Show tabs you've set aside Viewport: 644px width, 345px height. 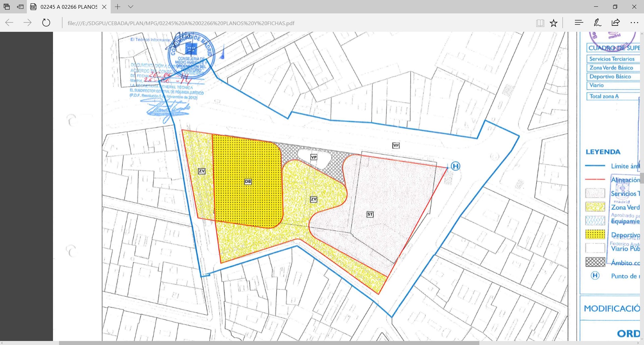(x=7, y=7)
